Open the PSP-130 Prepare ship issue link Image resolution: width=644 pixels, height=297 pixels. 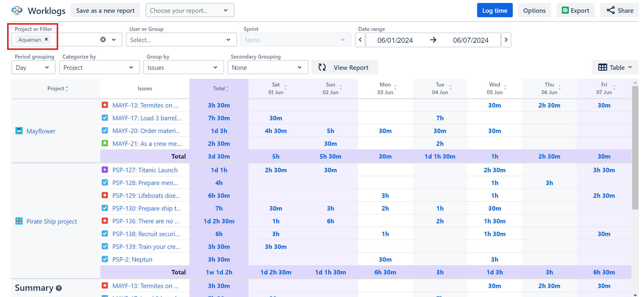point(146,208)
